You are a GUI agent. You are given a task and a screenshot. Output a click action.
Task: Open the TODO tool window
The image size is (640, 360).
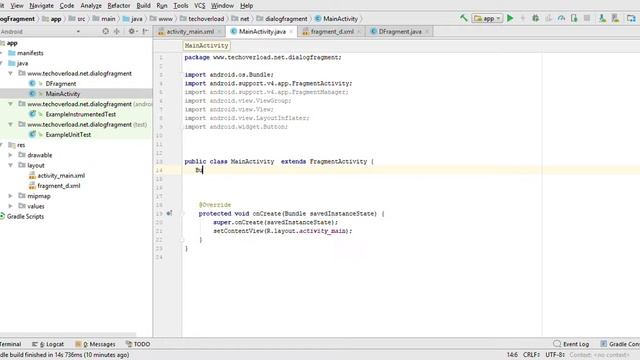coord(138,344)
